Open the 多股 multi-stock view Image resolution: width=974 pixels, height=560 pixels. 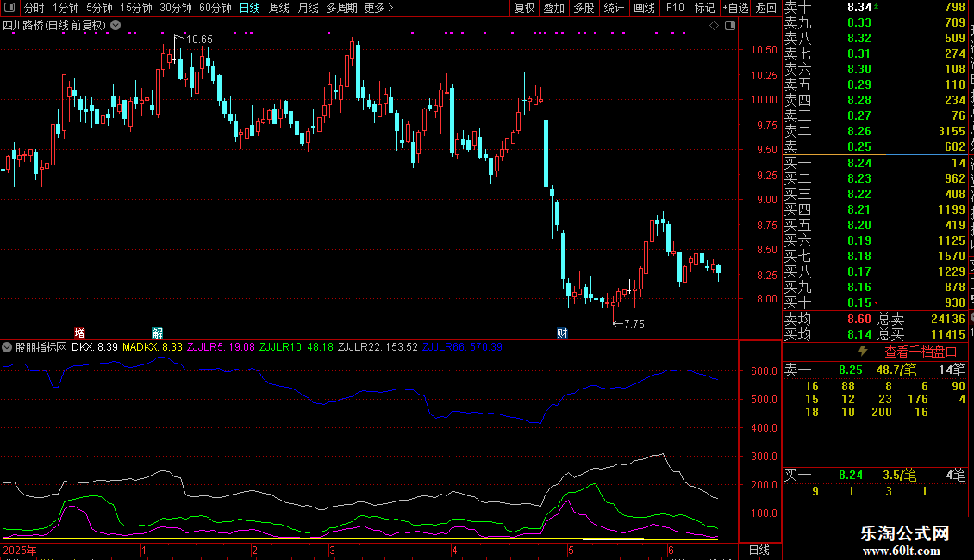[584, 8]
